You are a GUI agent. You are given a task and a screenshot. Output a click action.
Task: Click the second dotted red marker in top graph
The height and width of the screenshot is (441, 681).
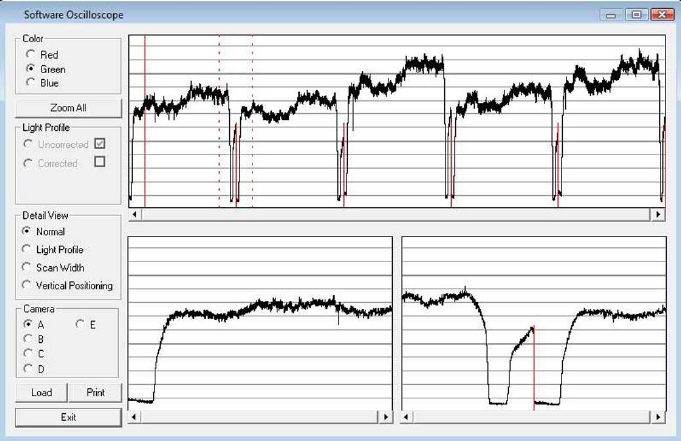(253, 121)
